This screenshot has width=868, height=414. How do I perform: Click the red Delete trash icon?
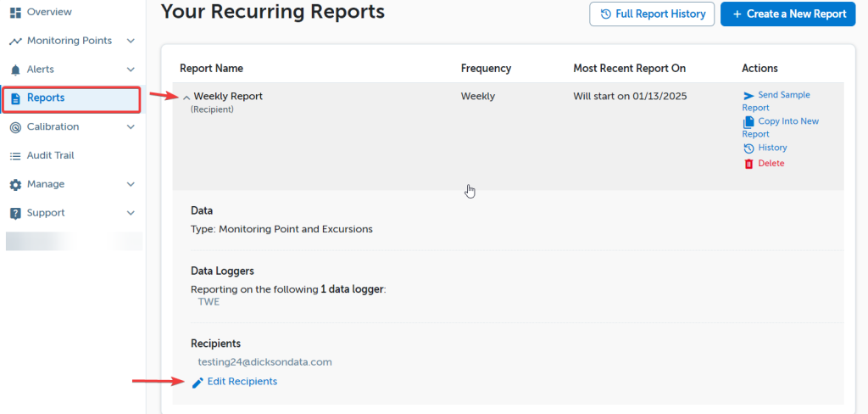[748, 164]
